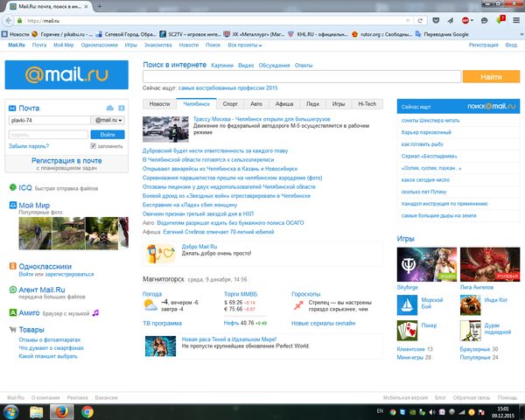Screen dimensions: 525x420
Task: Click the Товары shopping cart icon
Action: (10, 330)
